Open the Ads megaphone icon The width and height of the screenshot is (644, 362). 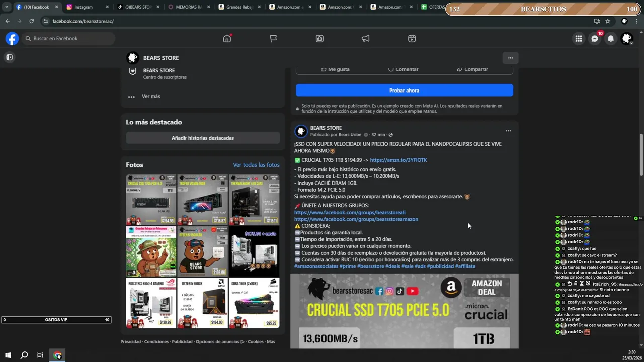click(366, 39)
